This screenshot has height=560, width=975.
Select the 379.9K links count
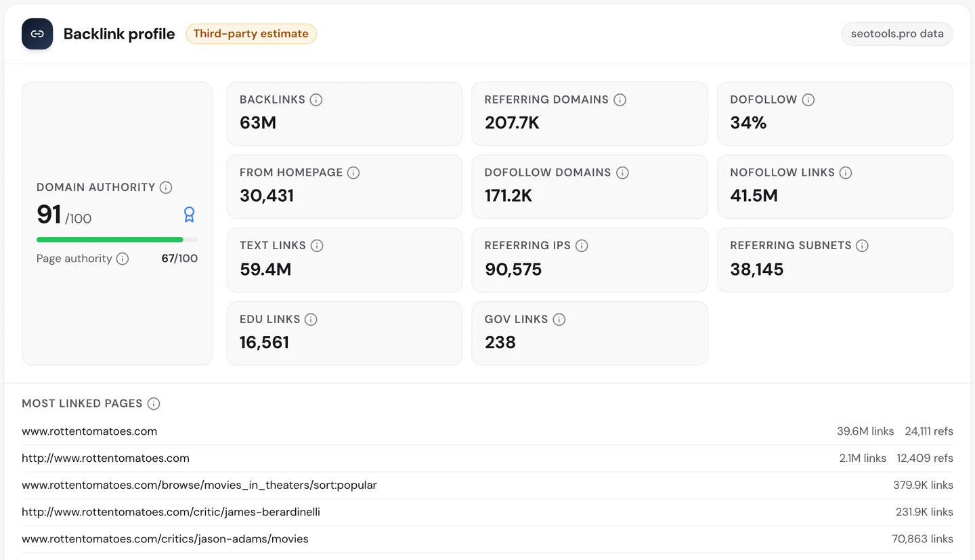point(923,486)
